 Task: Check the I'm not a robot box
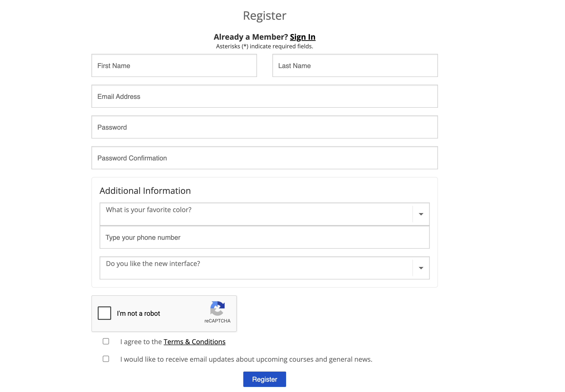(x=104, y=313)
